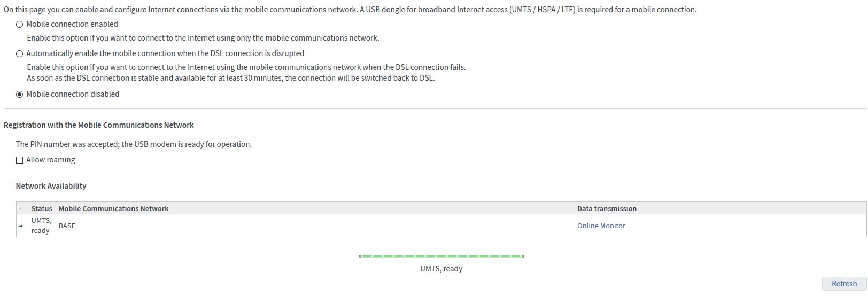Screen dimensions: 868x303
Task: Click the "UMTS, ready" label below the bar
Action: click(441, 269)
